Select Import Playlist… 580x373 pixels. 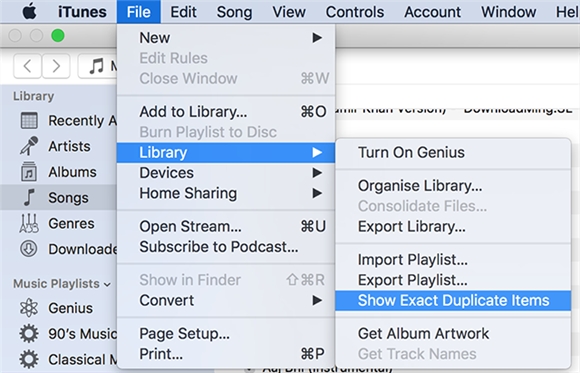point(453,260)
